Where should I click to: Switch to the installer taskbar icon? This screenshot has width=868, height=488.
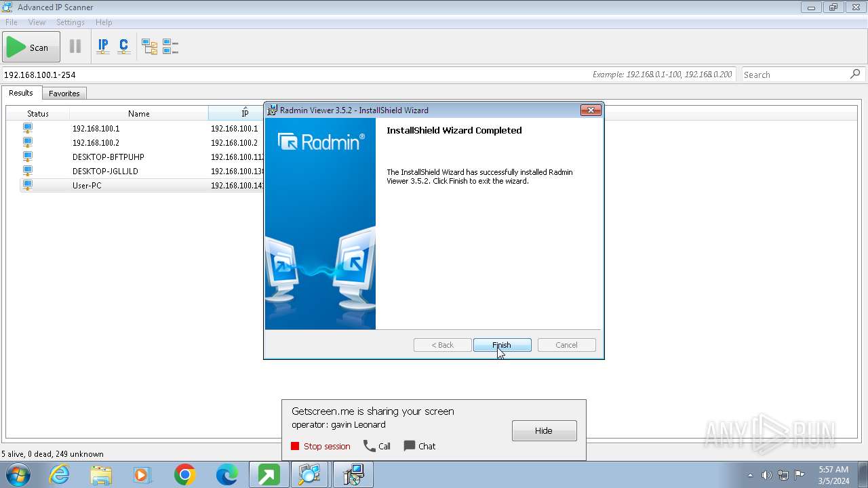(353, 475)
